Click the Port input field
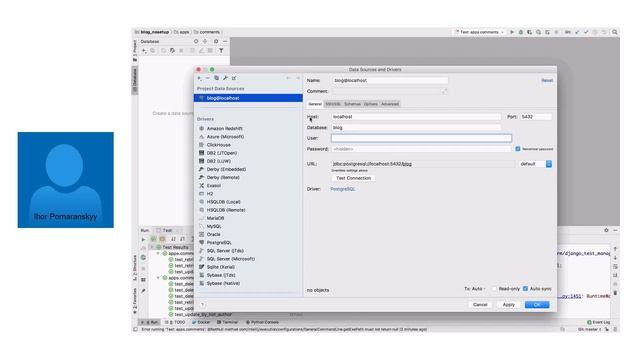This screenshot has height=360, width=640. tap(536, 117)
